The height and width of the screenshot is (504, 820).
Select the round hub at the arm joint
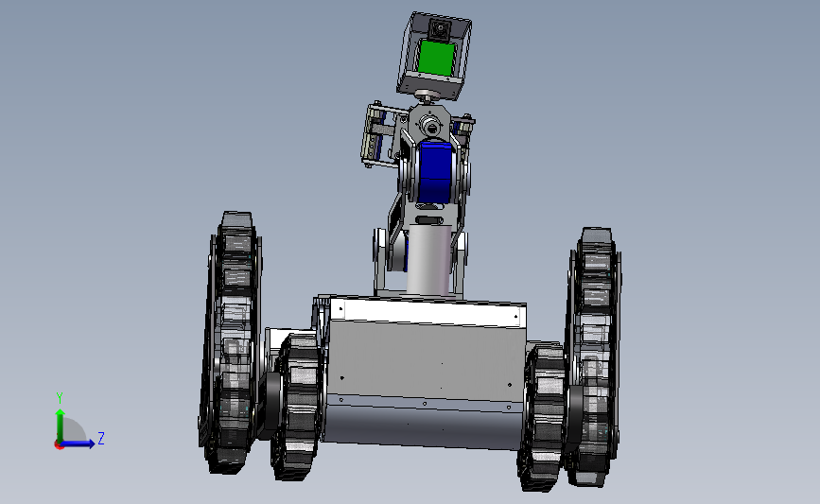click(x=431, y=127)
